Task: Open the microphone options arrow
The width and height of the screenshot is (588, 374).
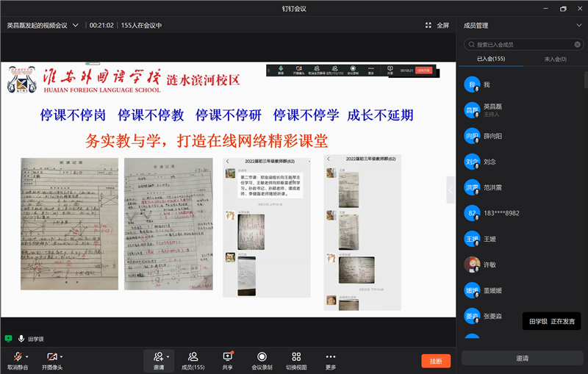Action: tap(28, 356)
